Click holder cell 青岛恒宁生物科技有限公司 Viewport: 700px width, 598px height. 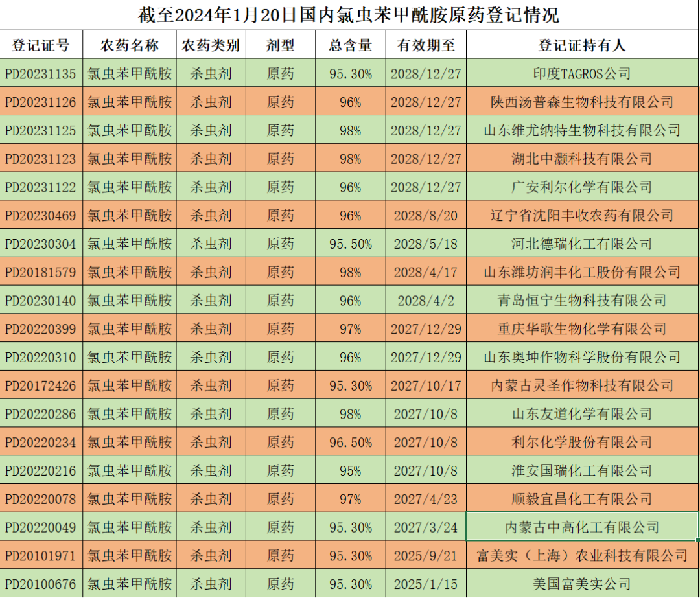pyautogui.click(x=582, y=299)
